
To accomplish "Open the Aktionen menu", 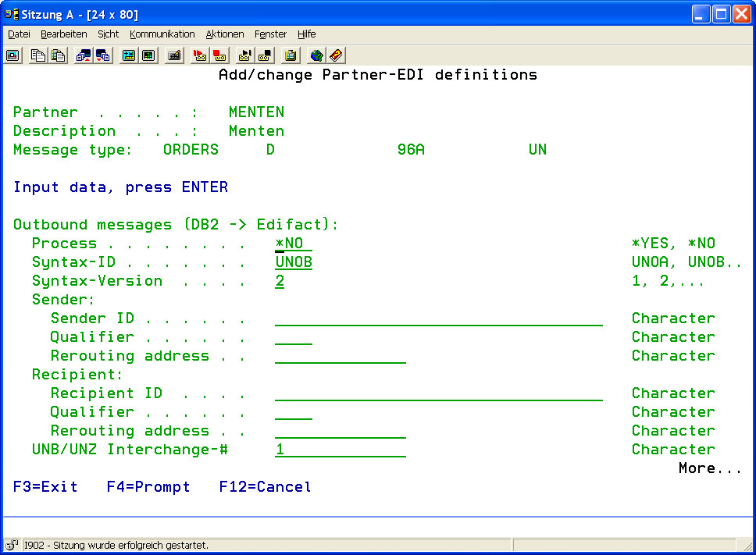I will 225,34.
